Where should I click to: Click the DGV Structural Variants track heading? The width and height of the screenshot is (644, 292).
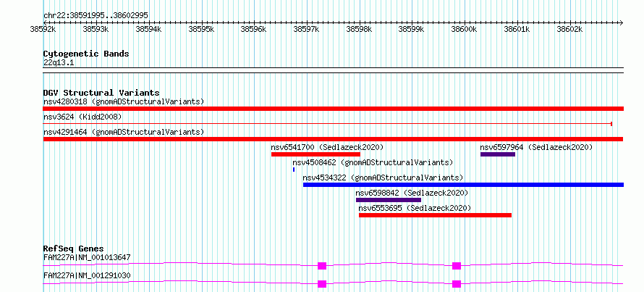(101, 93)
